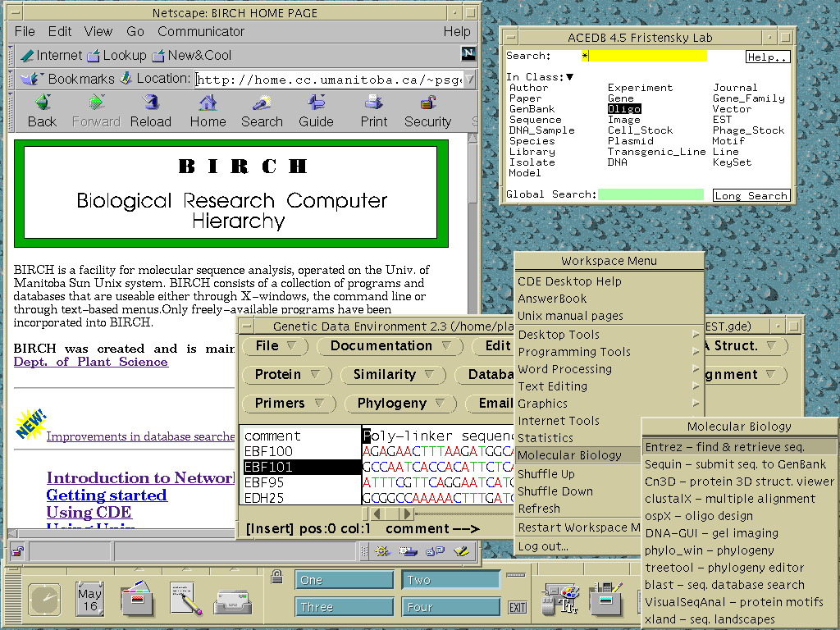Open the Primers dropdown in GDE
This screenshot has height=630, width=840.
tap(290, 403)
